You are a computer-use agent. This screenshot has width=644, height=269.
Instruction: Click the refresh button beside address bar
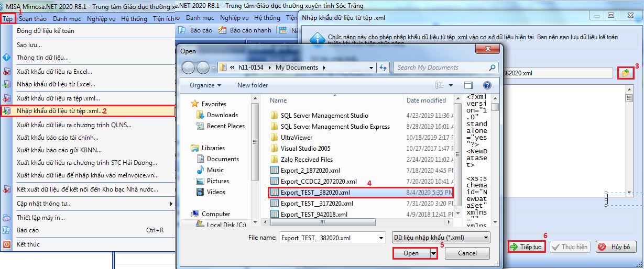tap(384, 68)
